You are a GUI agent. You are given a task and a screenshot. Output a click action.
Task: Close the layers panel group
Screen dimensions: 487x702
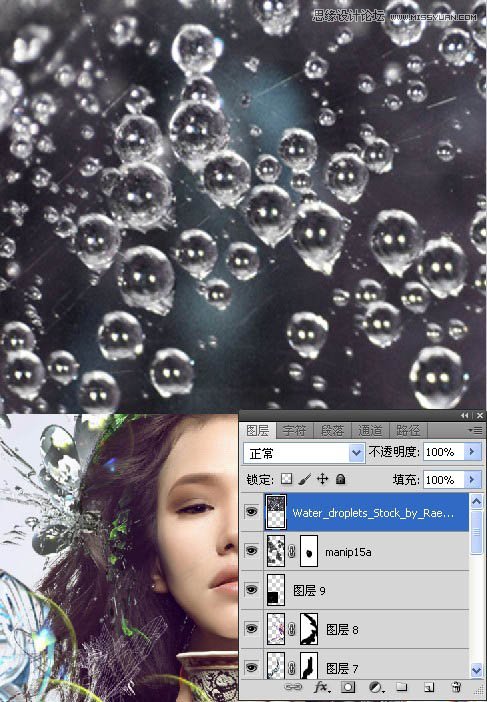479,416
